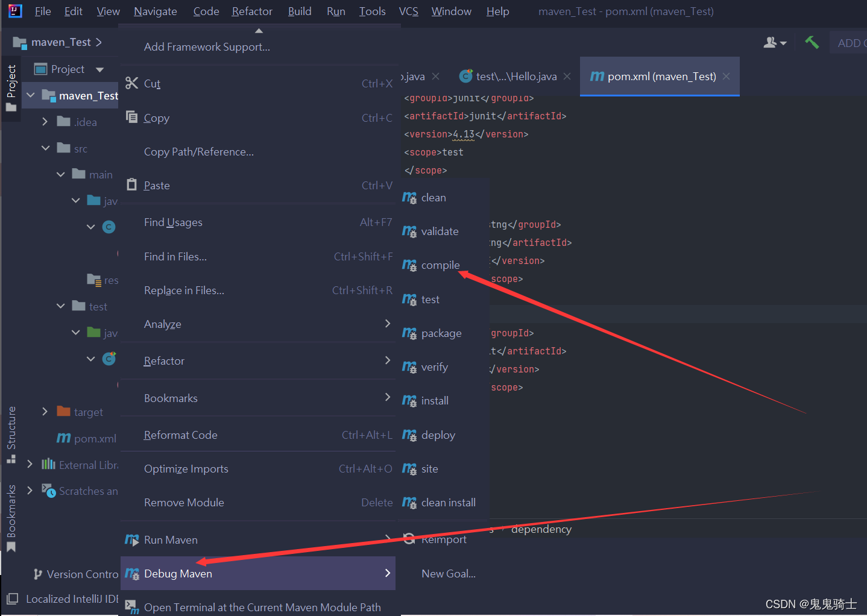Expand the target folder node
This screenshot has width=867, height=616.
tap(45, 412)
